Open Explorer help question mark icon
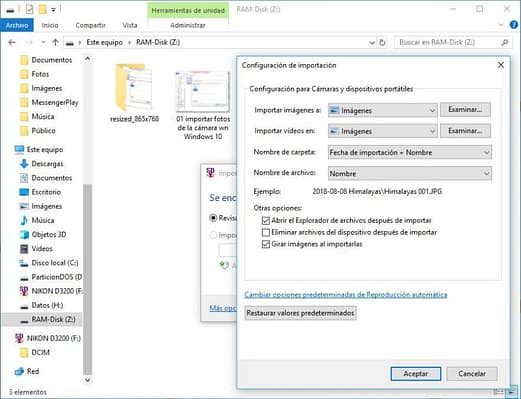This screenshot has width=521, height=399. coord(514,25)
